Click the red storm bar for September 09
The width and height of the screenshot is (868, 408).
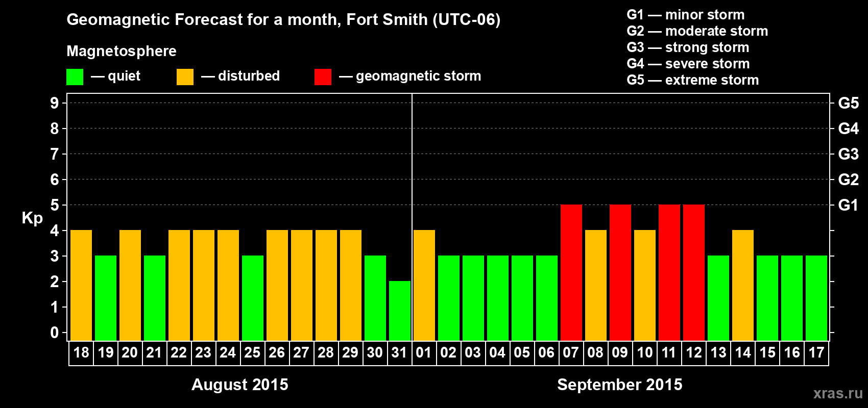tap(620, 273)
